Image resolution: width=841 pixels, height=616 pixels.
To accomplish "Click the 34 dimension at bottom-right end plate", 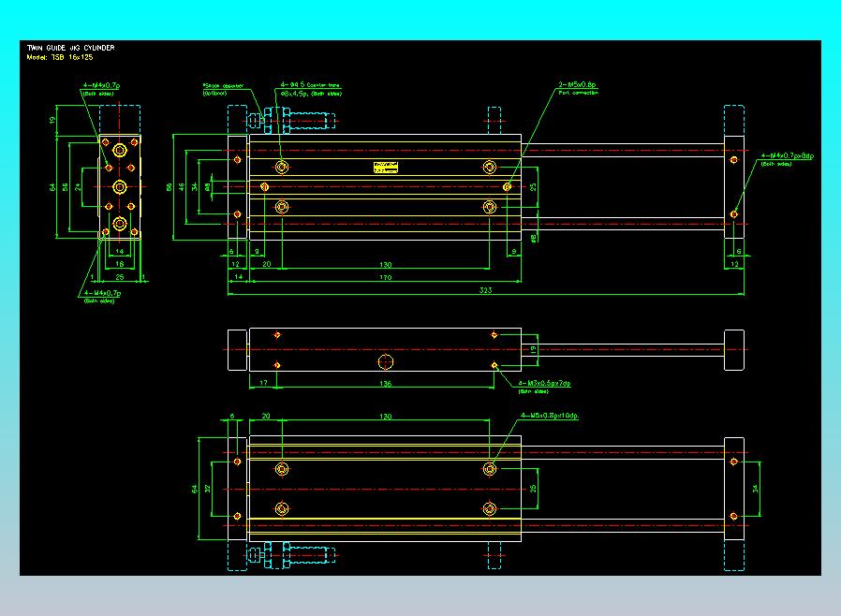I will [755, 489].
